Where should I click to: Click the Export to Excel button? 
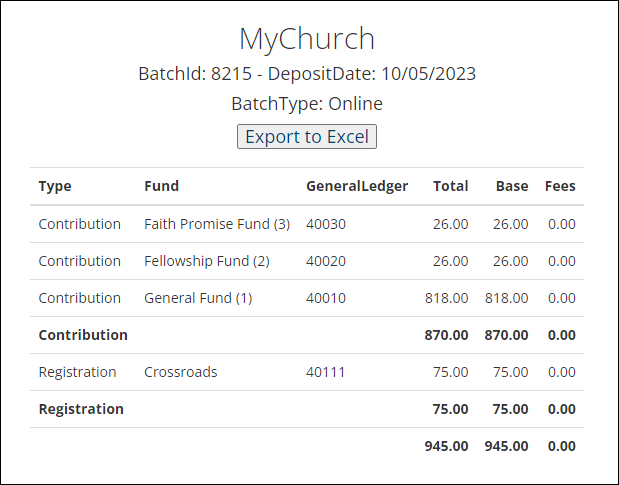307,137
